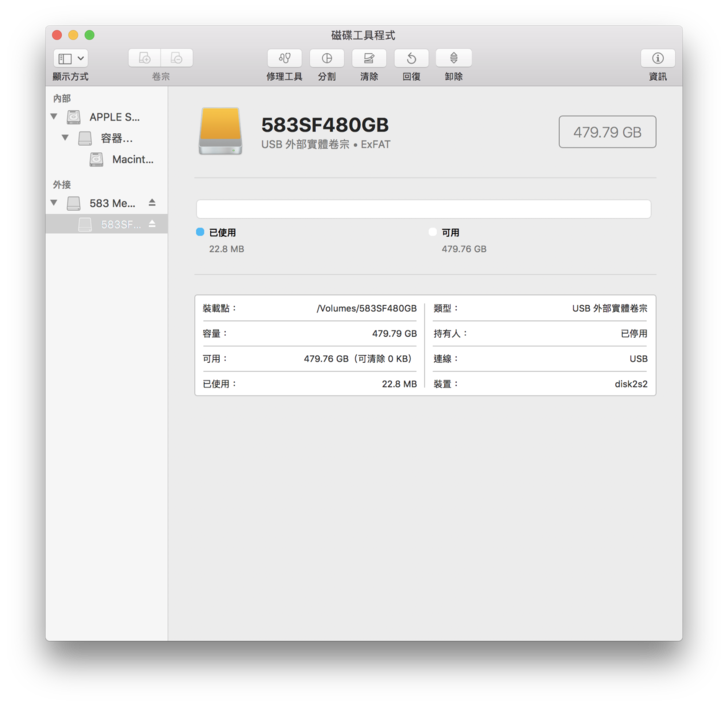This screenshot has height=706, width=728.
Task: Click the 回復 (Restore) toolbar icon
Action: 411,59
